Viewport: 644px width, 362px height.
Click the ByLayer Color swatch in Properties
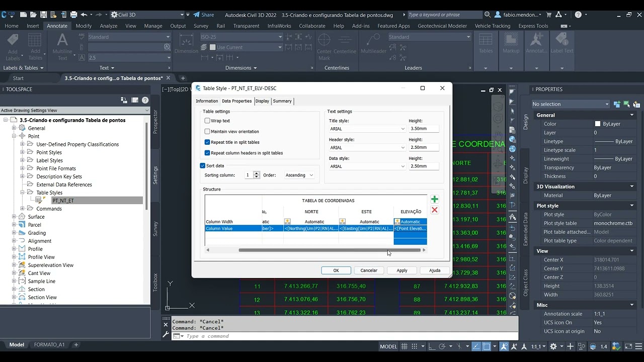598,124
